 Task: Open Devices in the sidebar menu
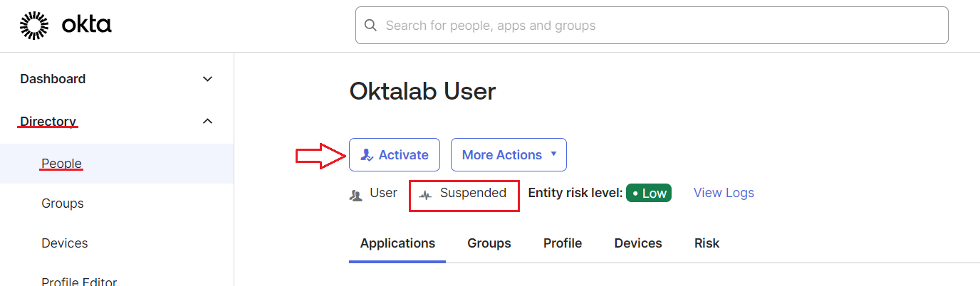(x=65, y=243)
